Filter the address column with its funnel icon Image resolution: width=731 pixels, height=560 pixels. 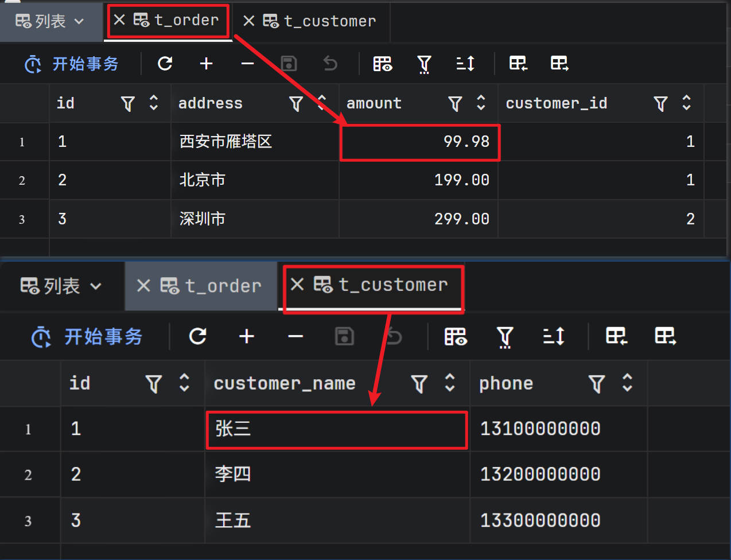(295, 103)
